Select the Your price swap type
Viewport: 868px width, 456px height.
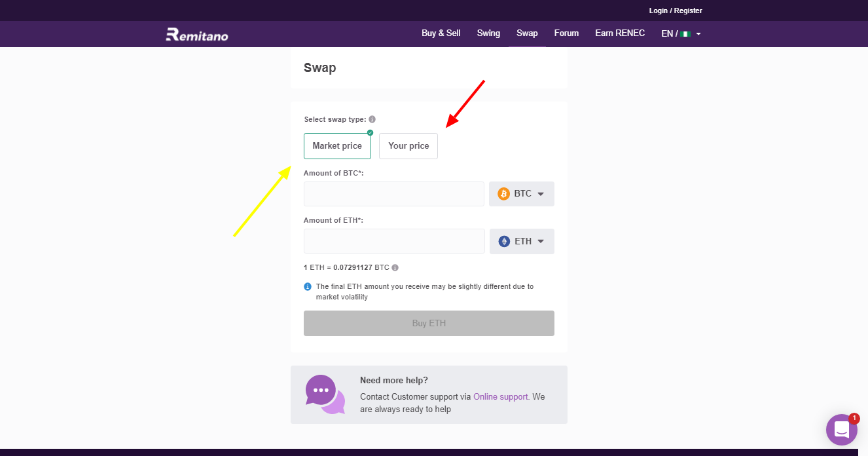point(408,145)
